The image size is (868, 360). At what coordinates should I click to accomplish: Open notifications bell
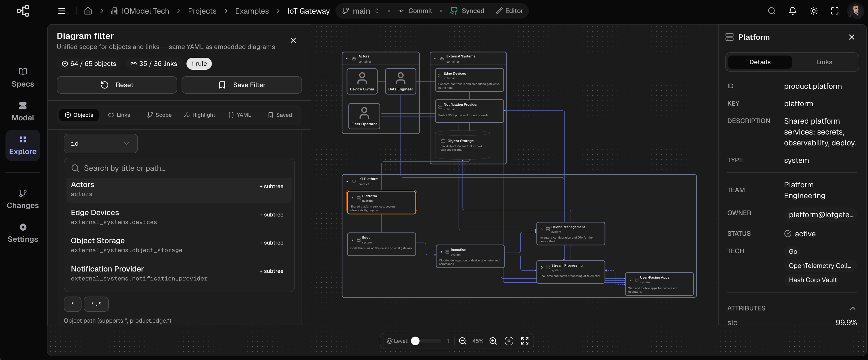(x=792, y=11)
